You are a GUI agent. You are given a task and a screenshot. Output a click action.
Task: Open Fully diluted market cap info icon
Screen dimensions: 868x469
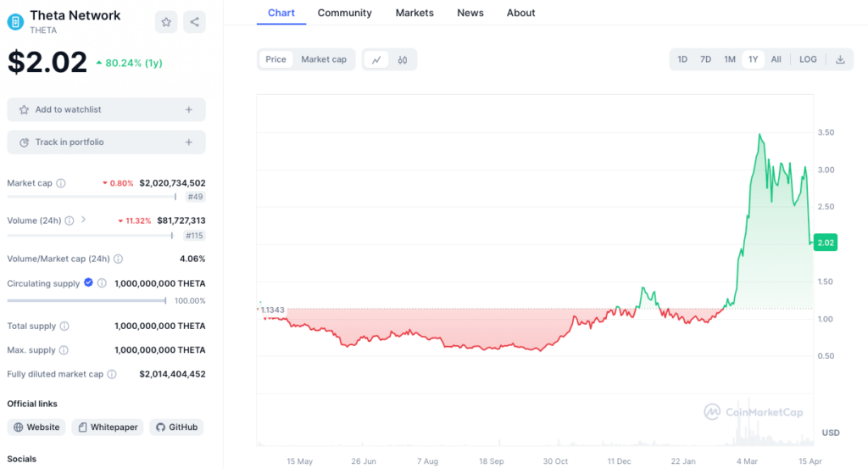(x=112, y=374)
